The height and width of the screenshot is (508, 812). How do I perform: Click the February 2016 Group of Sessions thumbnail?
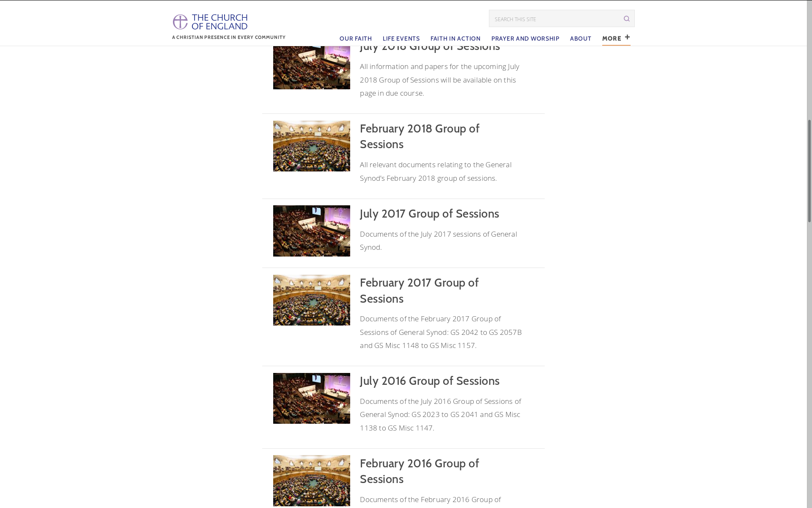tap(312, 480)
